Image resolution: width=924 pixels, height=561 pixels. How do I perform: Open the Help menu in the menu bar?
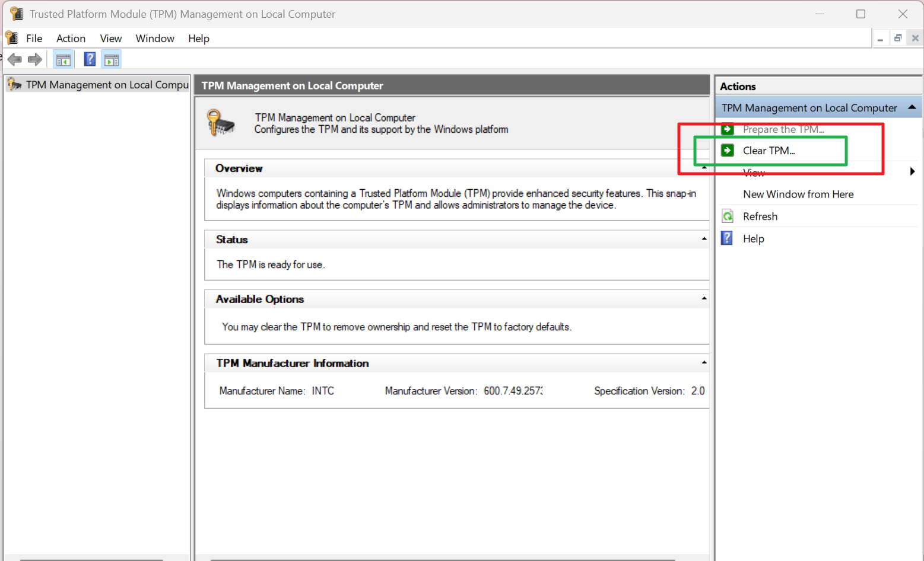click(199, 38)
